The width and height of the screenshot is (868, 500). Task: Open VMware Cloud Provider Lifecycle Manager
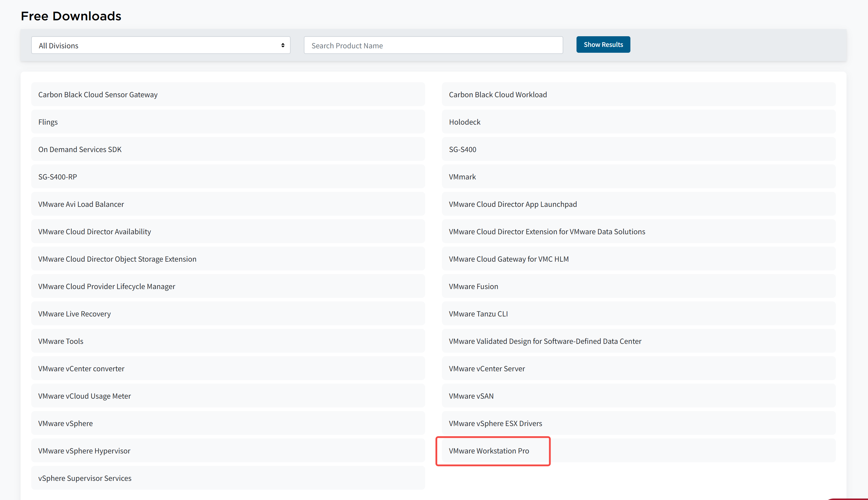pyautogui.click(x=228, y=286)
